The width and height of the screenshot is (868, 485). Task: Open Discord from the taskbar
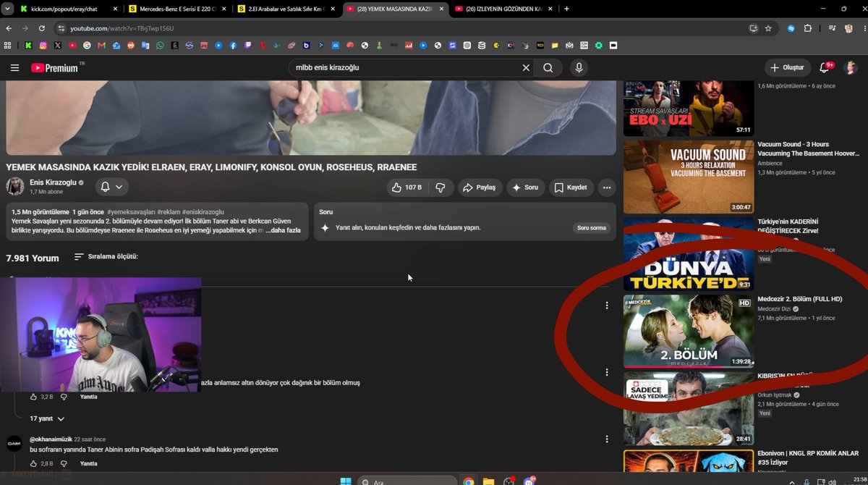coord(530,481)
